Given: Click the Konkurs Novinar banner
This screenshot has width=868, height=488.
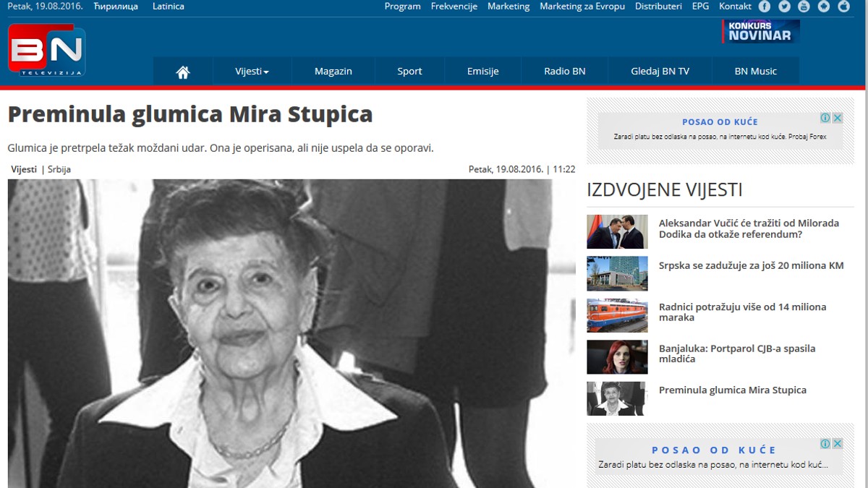Looking at the screenshot, I should point(761,31).
